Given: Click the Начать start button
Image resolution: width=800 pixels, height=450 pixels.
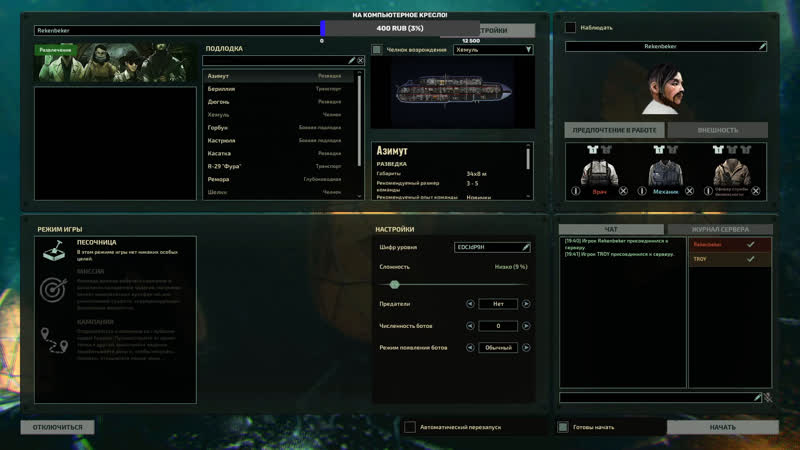Looking at the screenshot, I should pos(722,427).
